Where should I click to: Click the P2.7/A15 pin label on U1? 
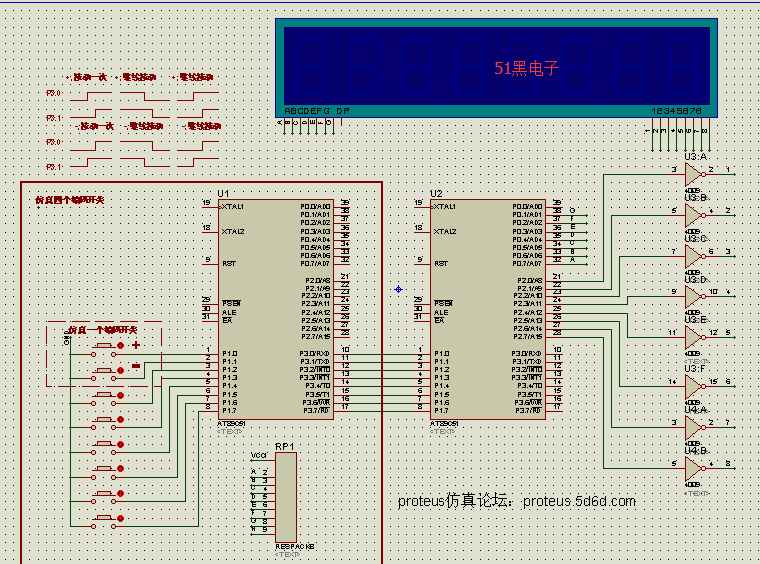coord(316,337)
